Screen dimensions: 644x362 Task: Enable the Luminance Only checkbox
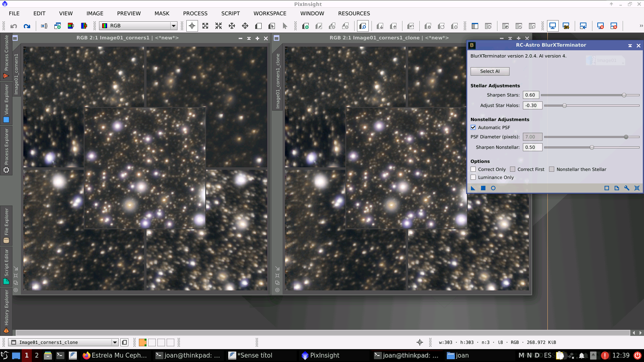click(x=473, y=177)
